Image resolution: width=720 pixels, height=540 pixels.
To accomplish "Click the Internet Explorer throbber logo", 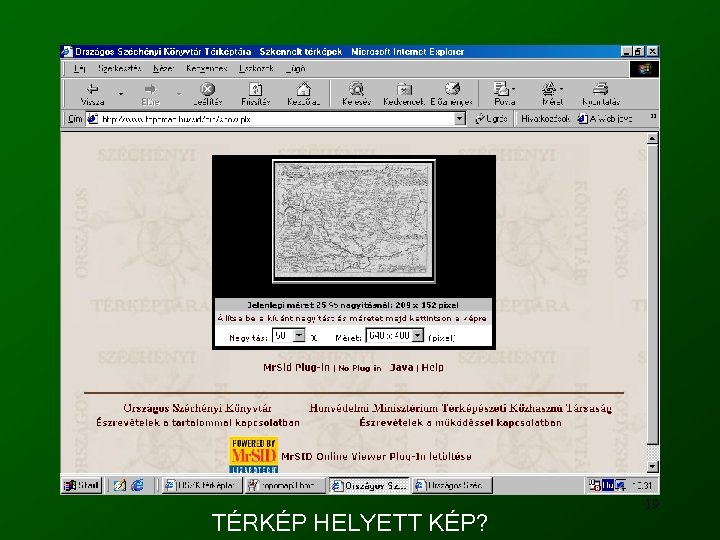I will point(644,69).
